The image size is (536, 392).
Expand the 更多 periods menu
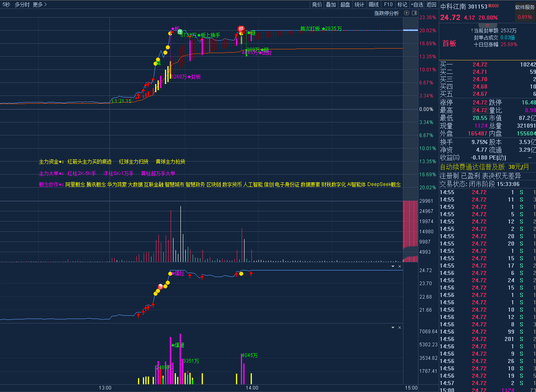[x=40, y=4]
